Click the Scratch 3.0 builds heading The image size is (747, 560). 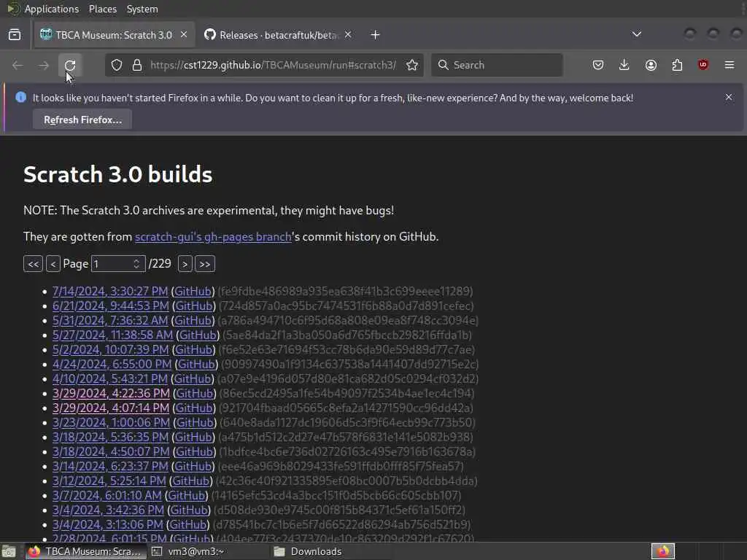click(x=117, y=174)
